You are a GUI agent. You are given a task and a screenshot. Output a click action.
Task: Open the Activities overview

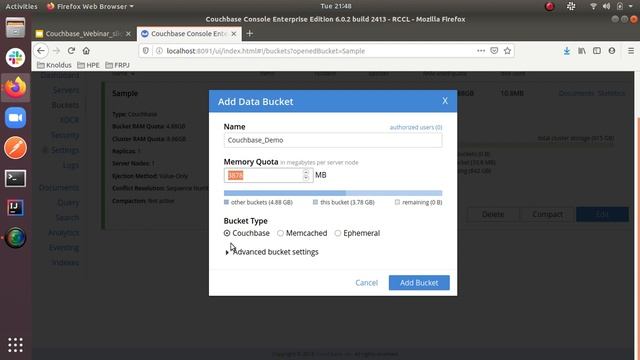click(21, 6)
